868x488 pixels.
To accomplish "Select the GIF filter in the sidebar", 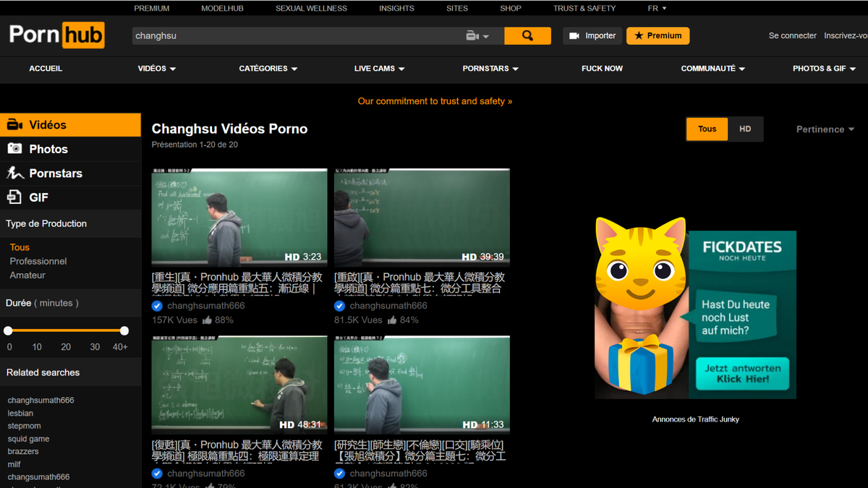I will (70, 197).
